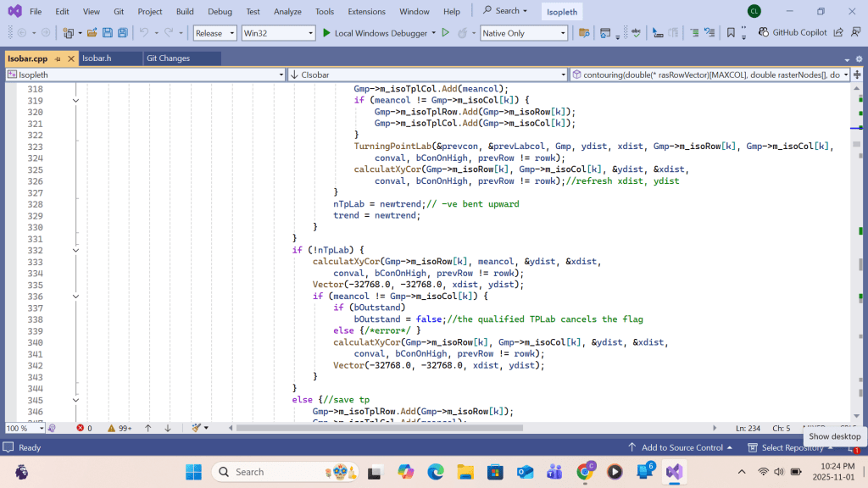
Task: Click the warnings 99+ indicator
Action: [x=119, y=428]
